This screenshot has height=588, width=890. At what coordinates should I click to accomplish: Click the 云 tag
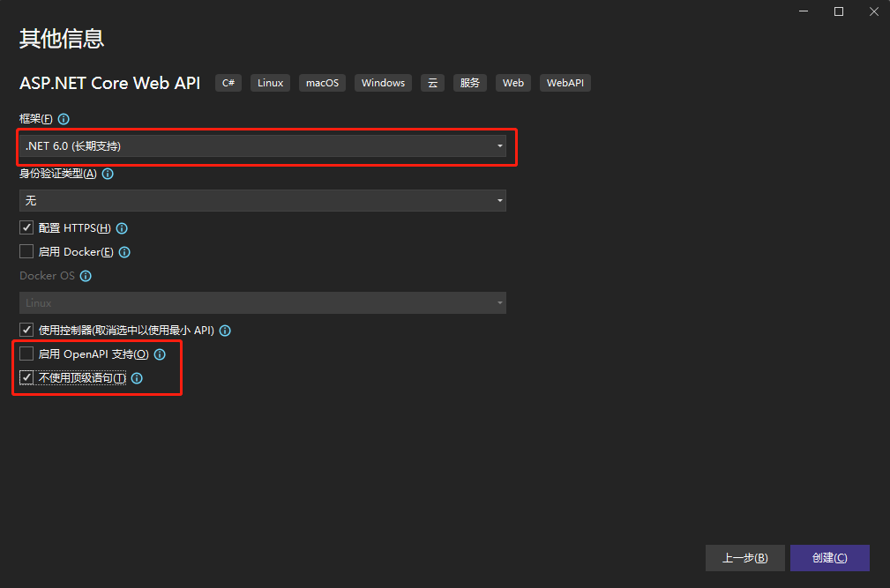[432, 83]
